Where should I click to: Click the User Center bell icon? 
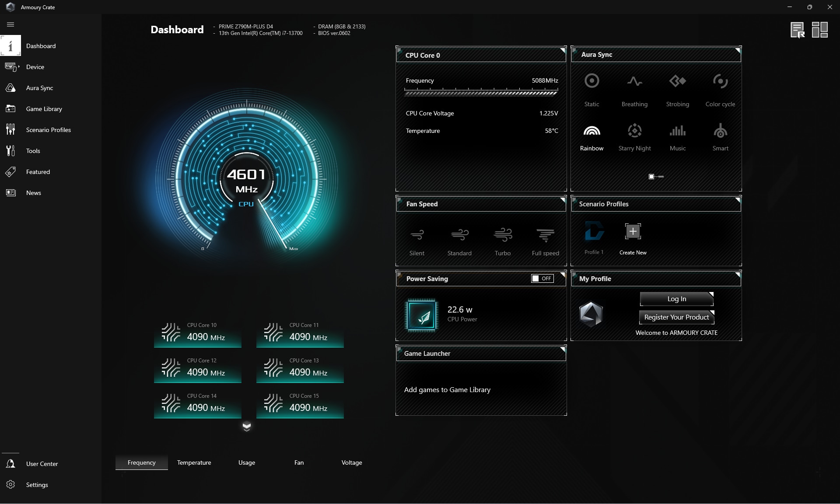[10, 464]
